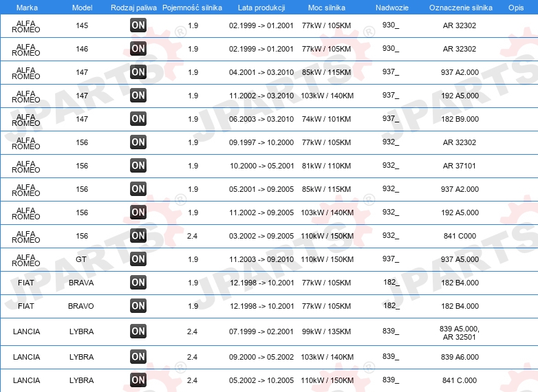The height and width of the screenshot is (392, 538).
Task: Click the Moc silnika column header
Action: [327, 8]
